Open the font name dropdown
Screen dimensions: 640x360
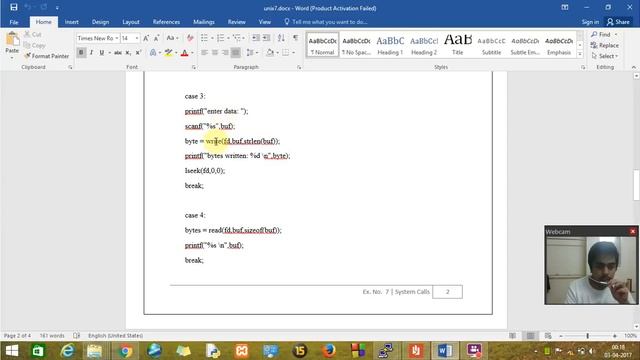pyautogui.click(x=117, y=38)
